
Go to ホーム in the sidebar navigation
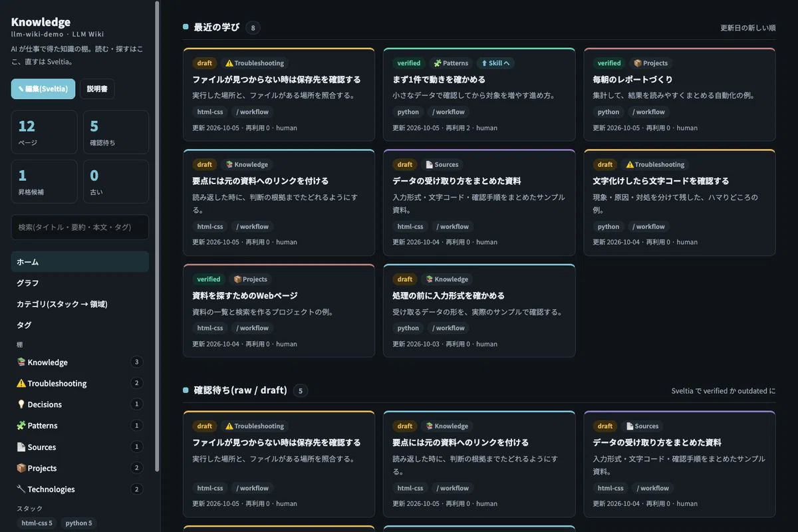[x=80, y=262]
